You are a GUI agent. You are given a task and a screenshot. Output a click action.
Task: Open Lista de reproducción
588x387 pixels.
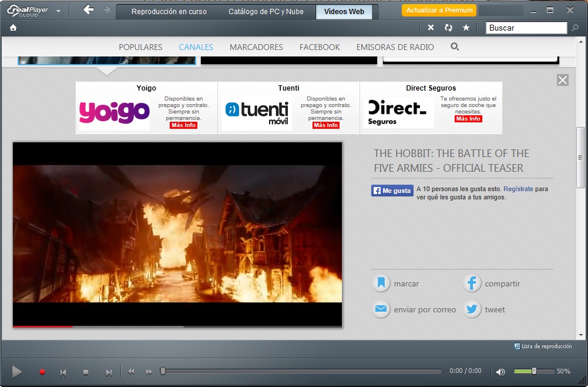pos(543,346)
